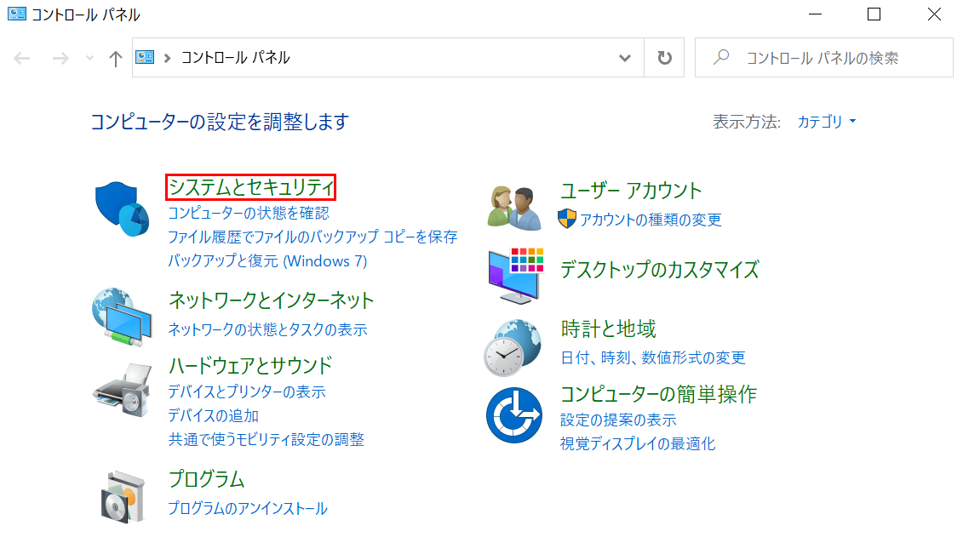Click 日付、時刻、数値形式の変更 link
The height and width of the screenshot is (560, 963).
point(653,358)
